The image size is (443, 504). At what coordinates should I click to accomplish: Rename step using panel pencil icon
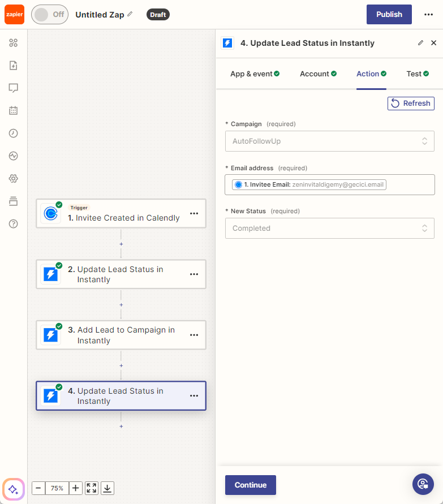420,43
